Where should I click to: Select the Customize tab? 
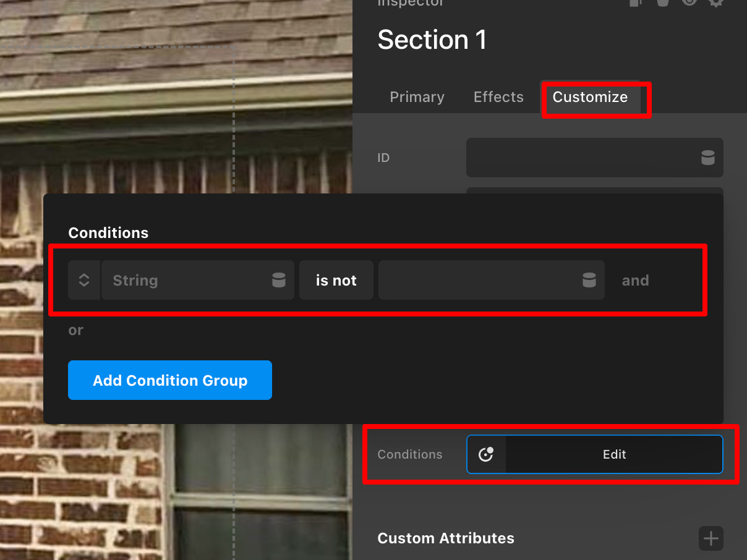click(590, 97)
